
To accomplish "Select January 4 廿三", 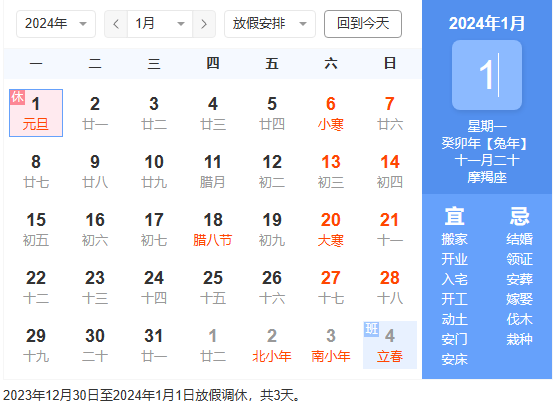I will (213, 113).
